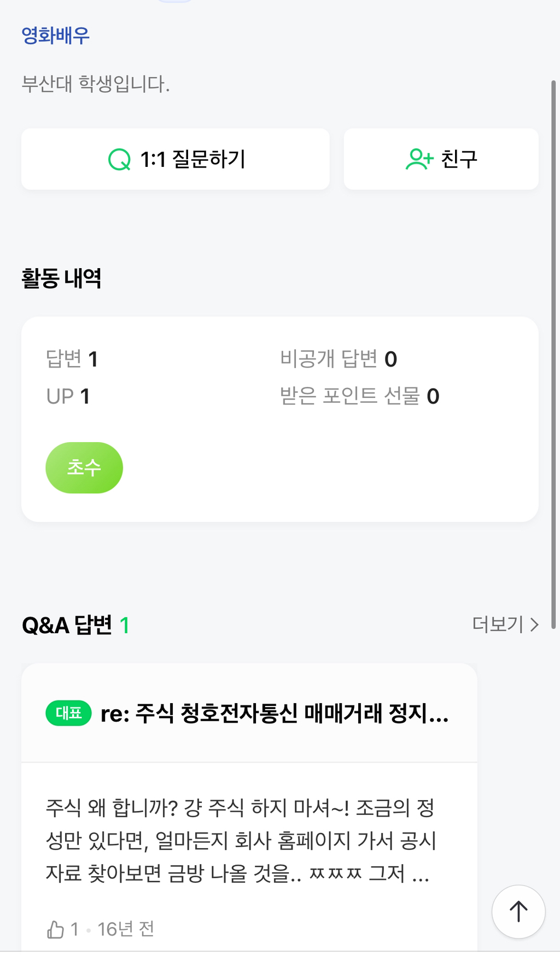560x956 pixels.
Task: Click the 활동 내역 heading
Action: 61,278
